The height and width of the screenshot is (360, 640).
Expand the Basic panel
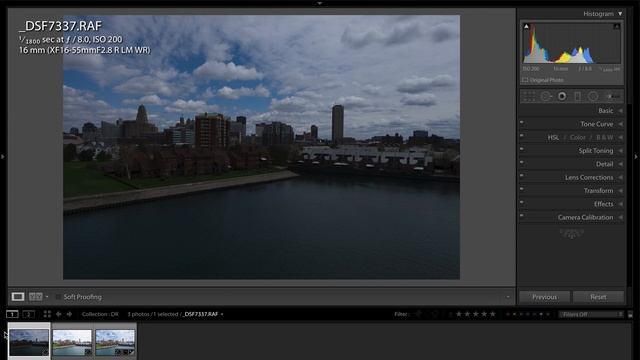620,111
